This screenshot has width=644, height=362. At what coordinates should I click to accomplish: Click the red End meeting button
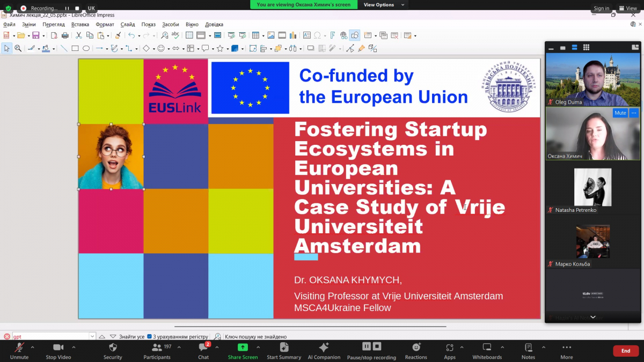[625, 351]
